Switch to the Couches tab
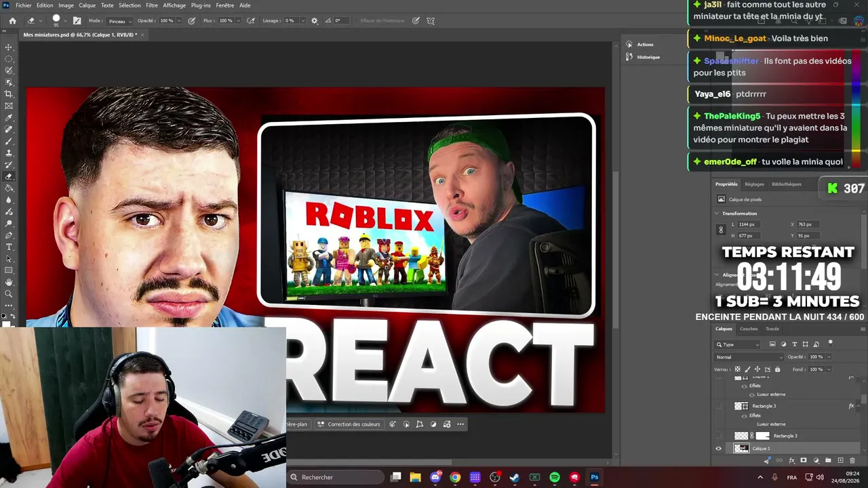The height and width of the screenshot is (488, 868). [x=749, y=329]
